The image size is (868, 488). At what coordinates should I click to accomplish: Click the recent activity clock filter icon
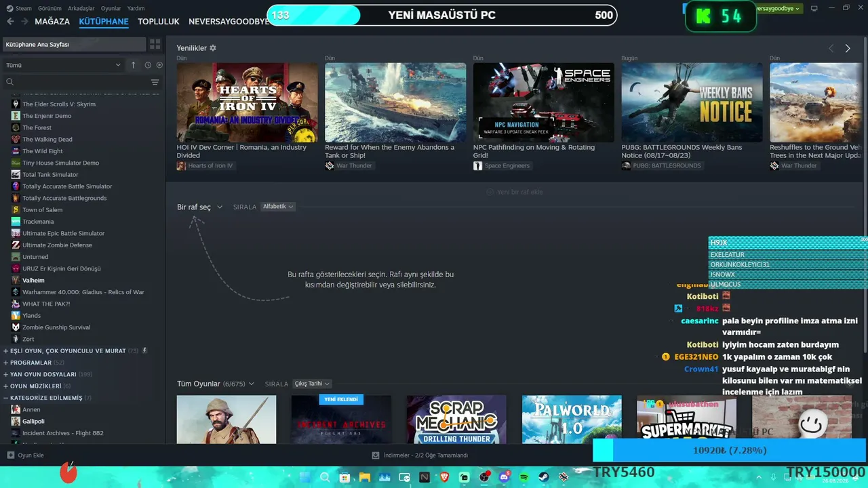[148, 65]
